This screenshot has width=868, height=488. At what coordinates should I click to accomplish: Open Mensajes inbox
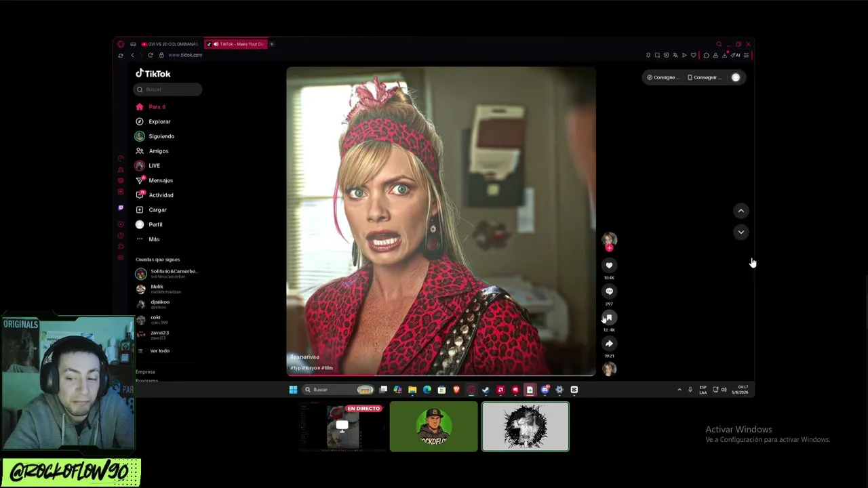pyautogui.click(x=154, y=180)
